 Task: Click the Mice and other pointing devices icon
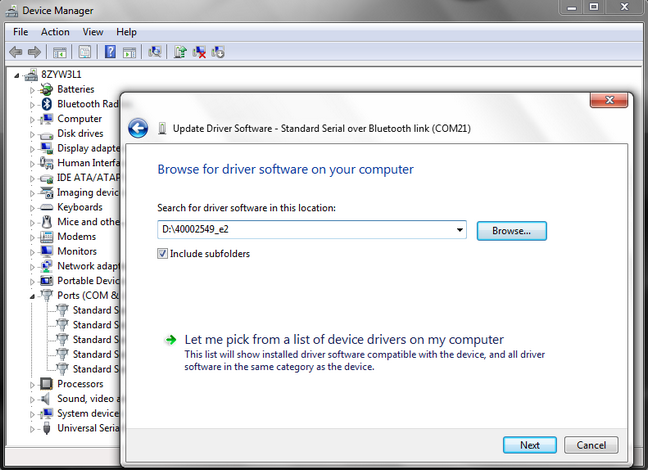[x=47, y=222]
